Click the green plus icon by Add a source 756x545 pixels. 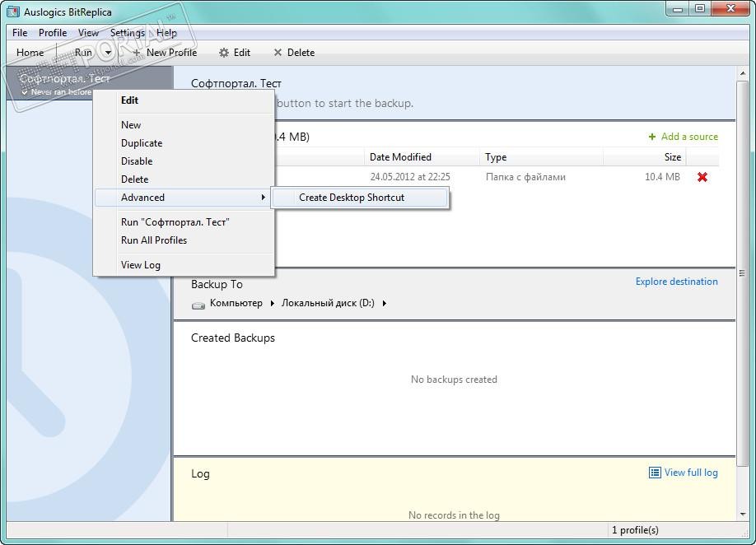pos(652,137)
